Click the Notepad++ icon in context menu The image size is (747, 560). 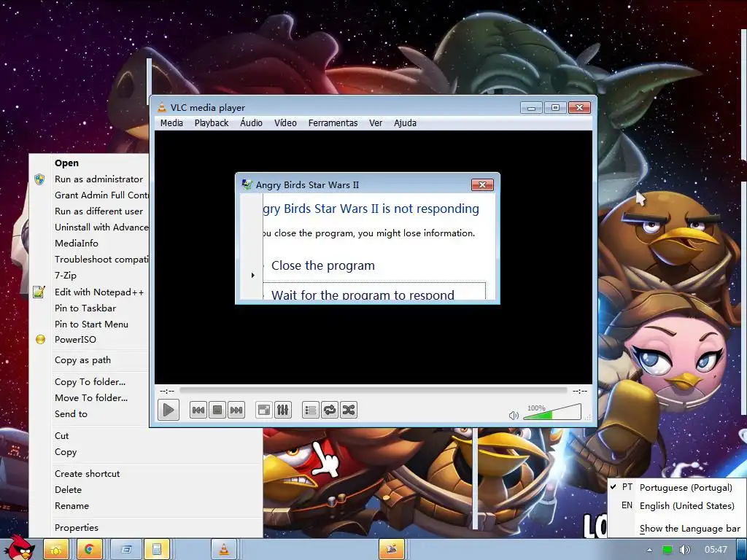(39, 292)
